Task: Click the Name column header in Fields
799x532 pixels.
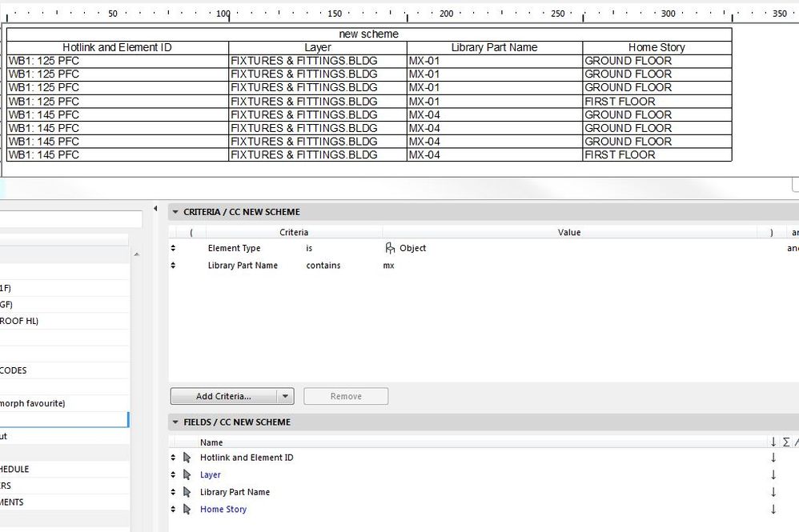Action: pyautogui.click(x=211, y=442)
